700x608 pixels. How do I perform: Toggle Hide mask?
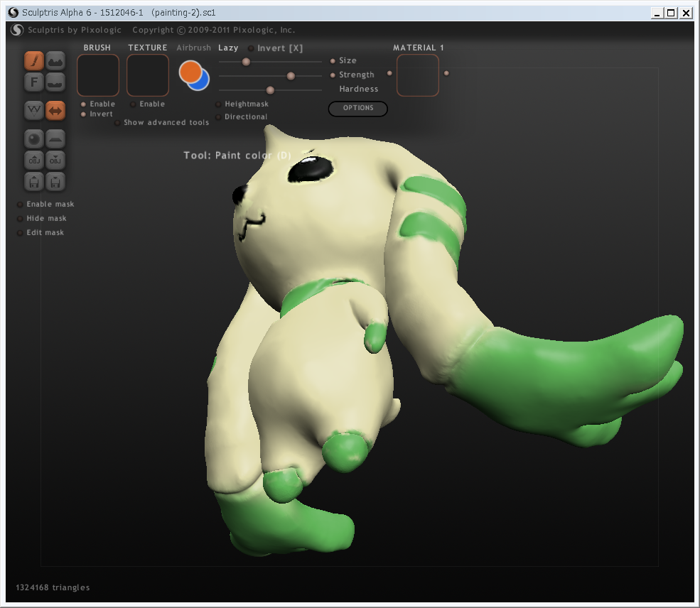pyautogui.click(x=20, y=219)
